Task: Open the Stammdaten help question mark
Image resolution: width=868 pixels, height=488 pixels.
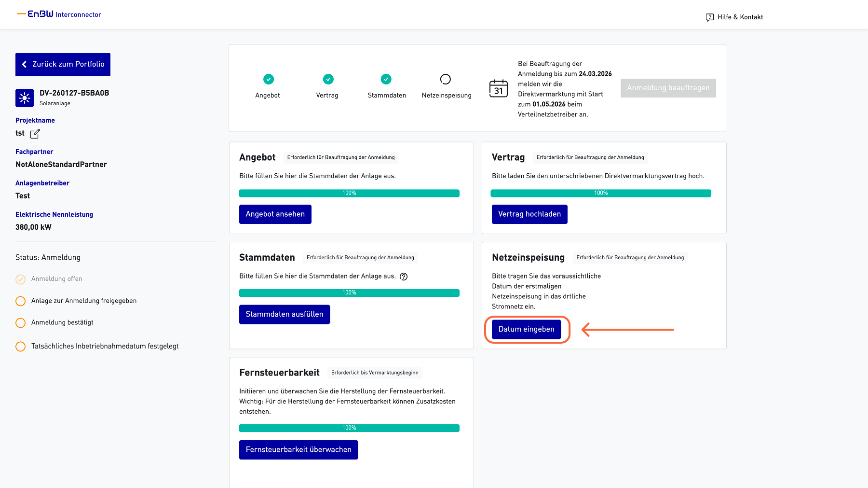Action: pos(404,277)
